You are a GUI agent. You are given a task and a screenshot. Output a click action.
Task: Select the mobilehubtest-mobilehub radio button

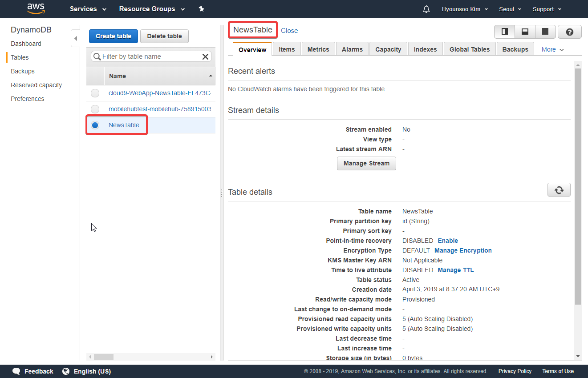pos(95,109)
